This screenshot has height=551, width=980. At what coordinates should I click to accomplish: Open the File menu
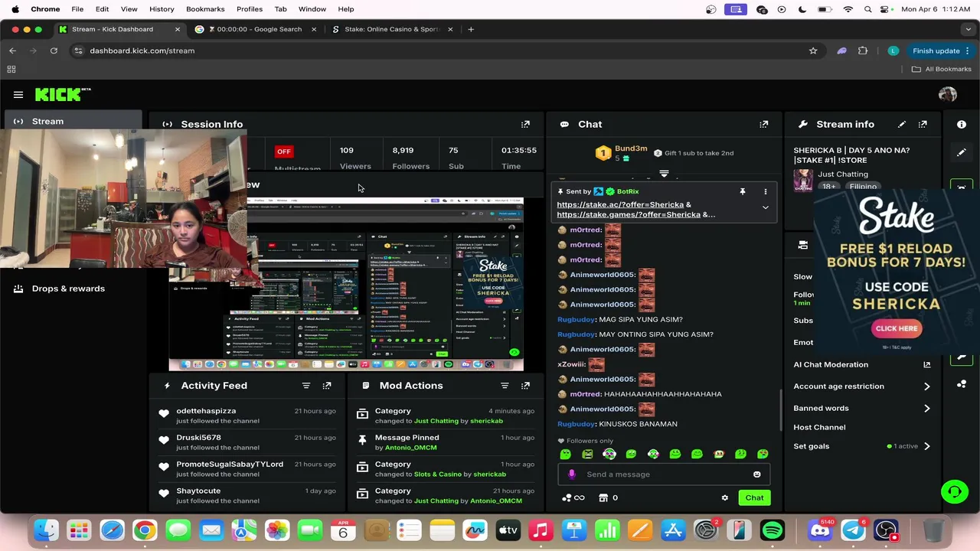point(77,9)
